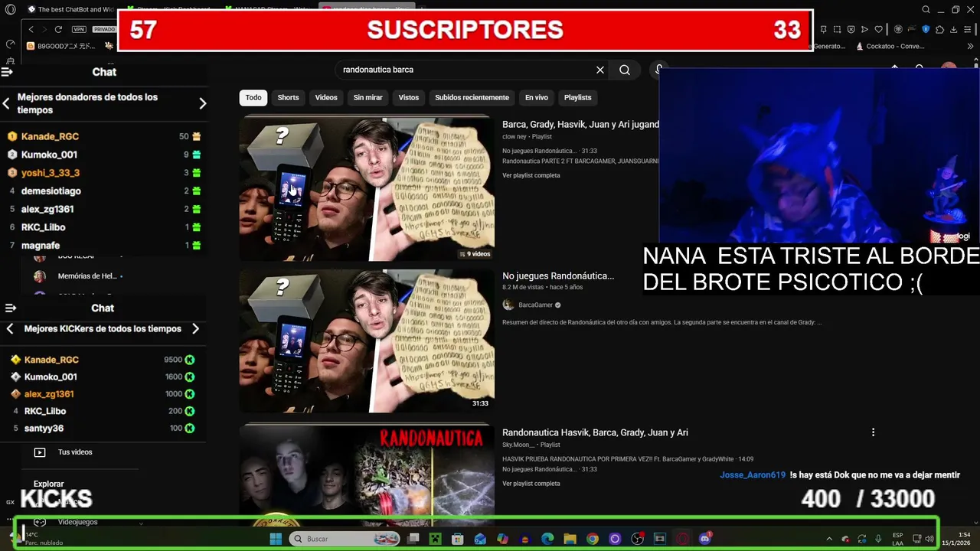Click the clow ney channel name
Viewport: 980px width, 551px height.
514,137
